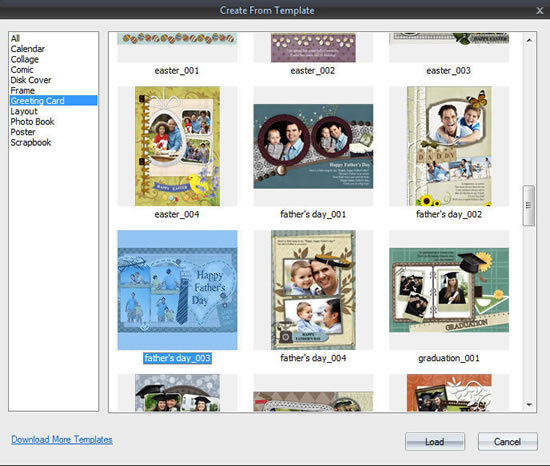Select the Poster category
This screenshot has height=466, width=550.
click(23, 132)
